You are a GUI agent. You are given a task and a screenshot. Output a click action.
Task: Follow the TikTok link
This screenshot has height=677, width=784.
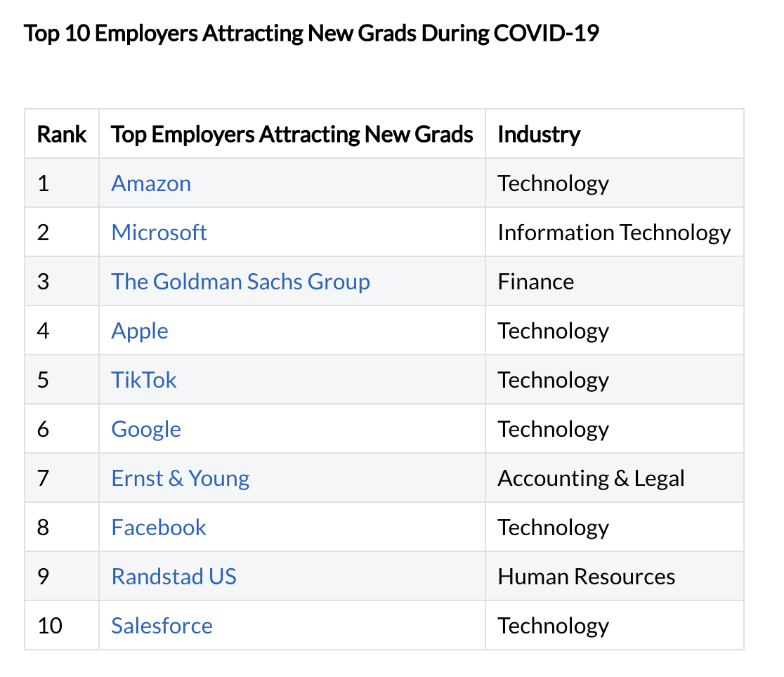pyautogui.click(x=144, y=380)
